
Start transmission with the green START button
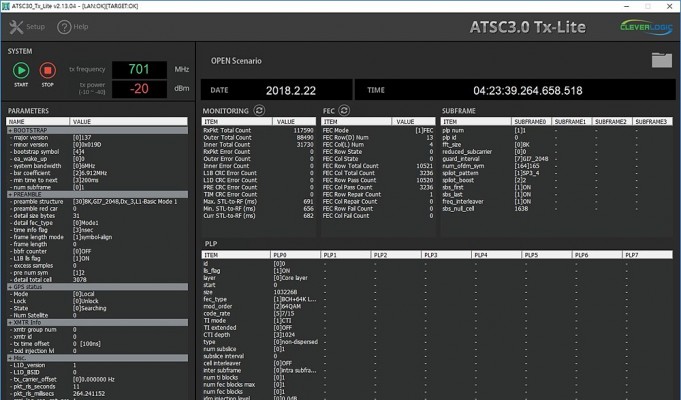21,70
